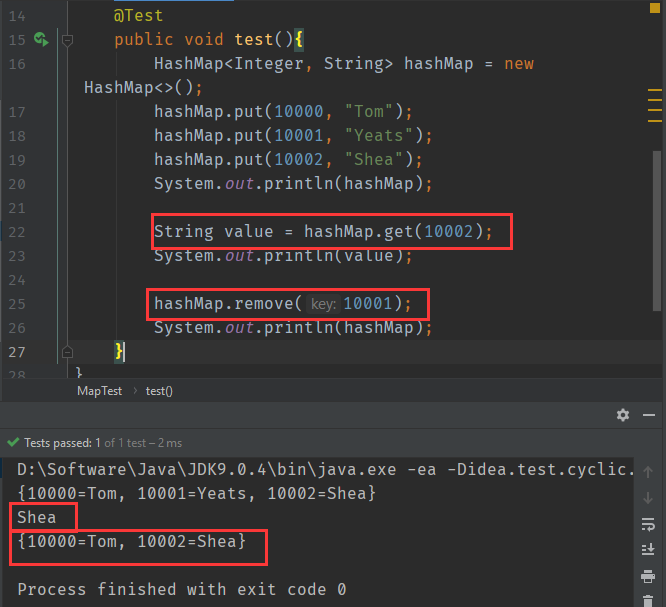
Task: Click the 'key:' parameter hint on line 25
Action: (x=323, y=304)
